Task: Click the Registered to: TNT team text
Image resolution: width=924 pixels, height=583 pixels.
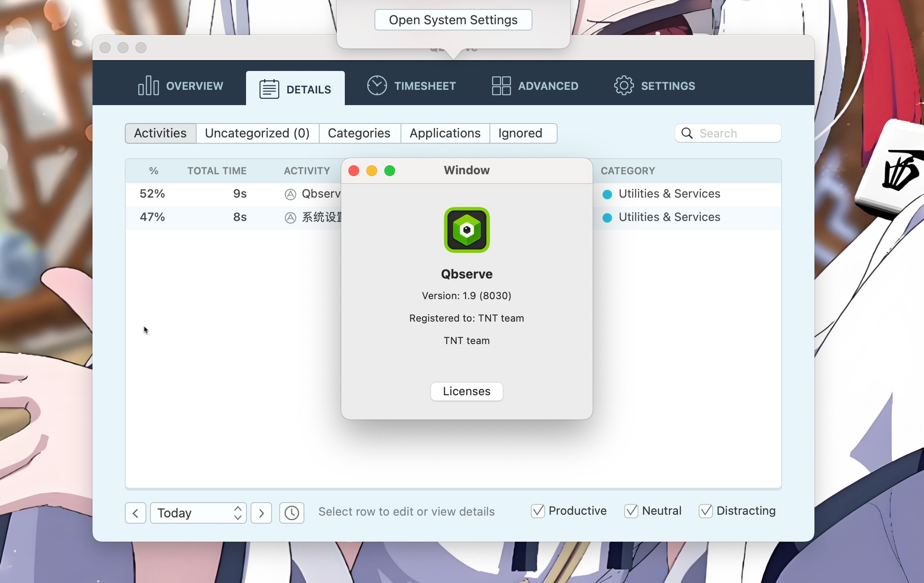Action: [467, 318]
